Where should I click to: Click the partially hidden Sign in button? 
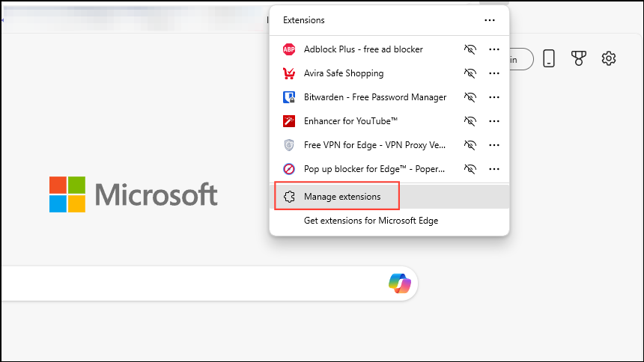click(520, 60)
